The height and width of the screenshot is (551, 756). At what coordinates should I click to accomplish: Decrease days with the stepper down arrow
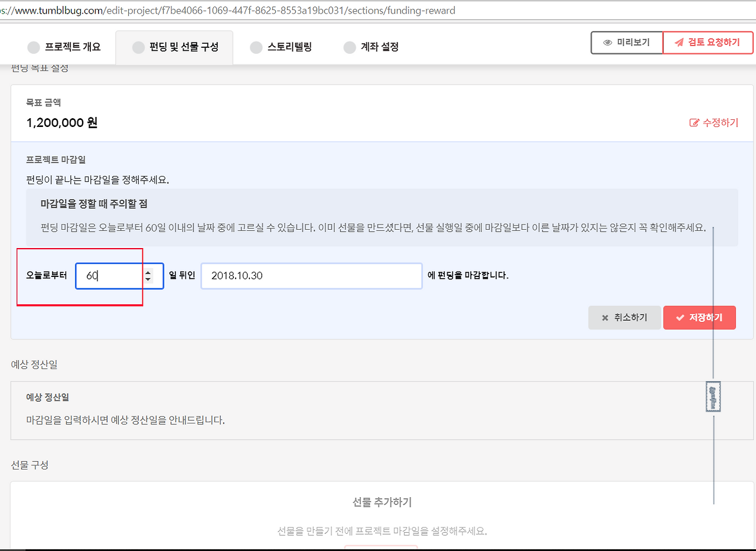click(148, 279)
